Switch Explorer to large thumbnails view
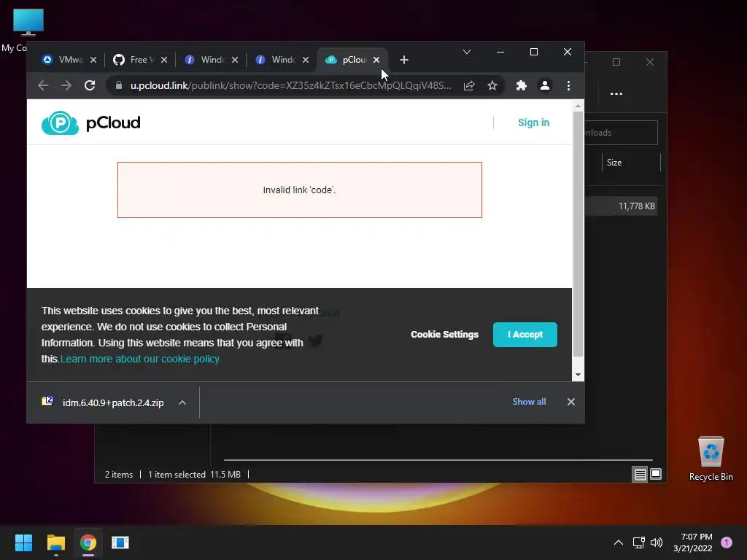Image resolution: width=747 pixels, height=560 pixels. click(656, 474)
